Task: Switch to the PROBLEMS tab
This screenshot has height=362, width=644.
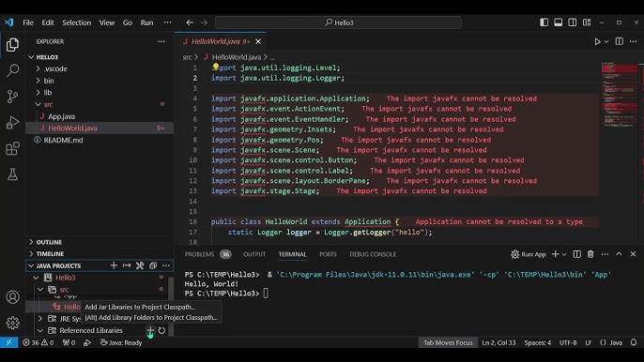Action: click(x=199, y=254)
